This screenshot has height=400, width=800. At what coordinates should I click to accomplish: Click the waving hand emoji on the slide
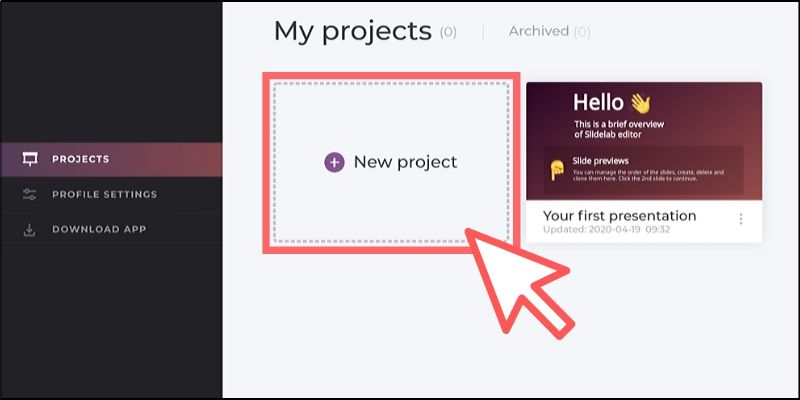641,104
